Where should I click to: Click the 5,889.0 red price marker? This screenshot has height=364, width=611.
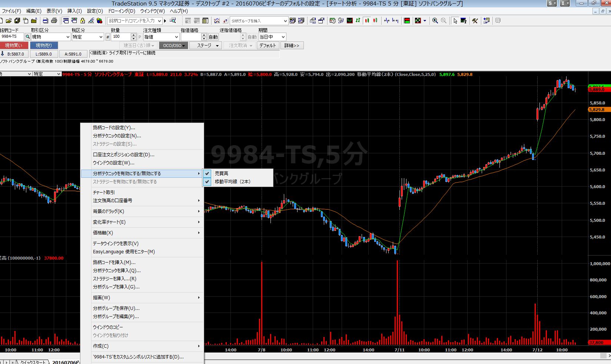click(x=599, y=90)
